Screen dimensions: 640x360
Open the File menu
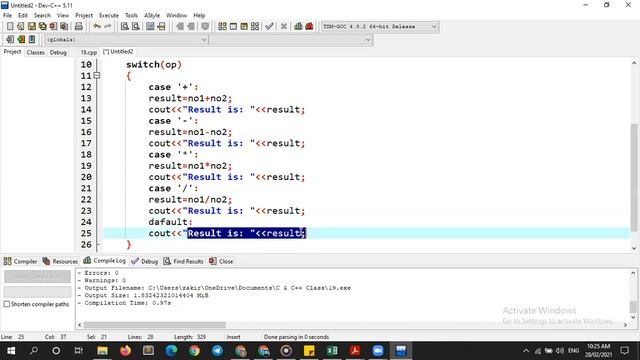point(8,16)
